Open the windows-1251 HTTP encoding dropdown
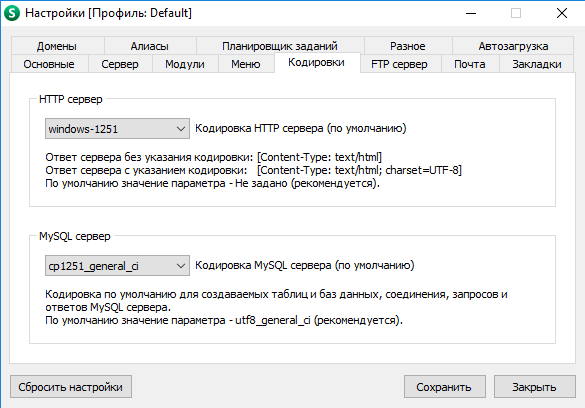The width and height of the screenshot is (585, 408). point(117,129)
